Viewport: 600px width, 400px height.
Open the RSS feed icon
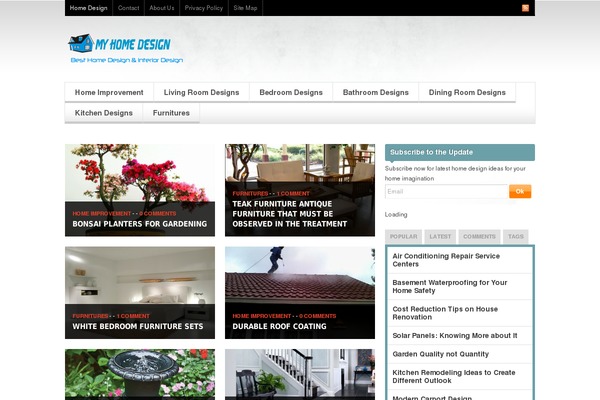525,8
